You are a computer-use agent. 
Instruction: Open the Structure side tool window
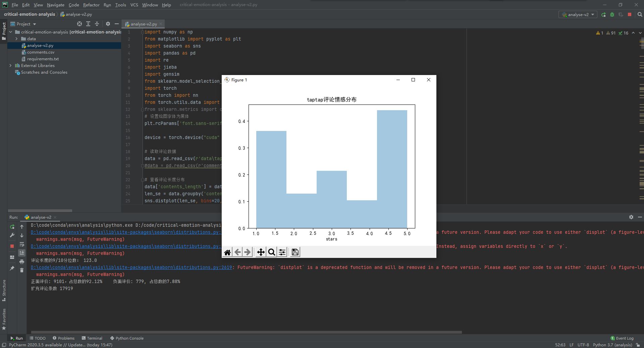pyautogui.click(x=4, y=290)
